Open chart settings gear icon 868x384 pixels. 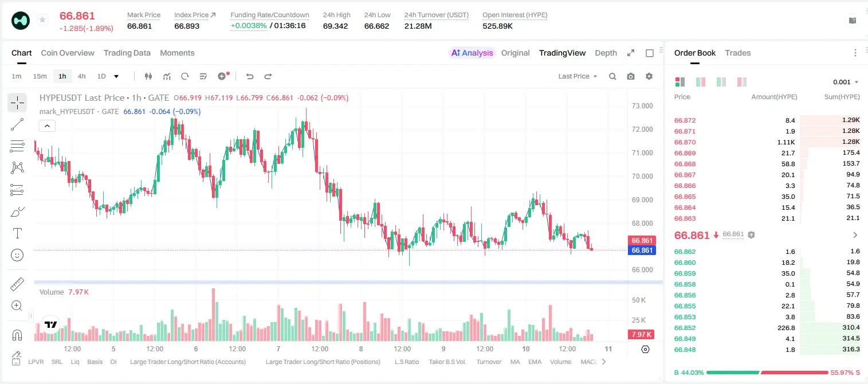pos(649,76)
